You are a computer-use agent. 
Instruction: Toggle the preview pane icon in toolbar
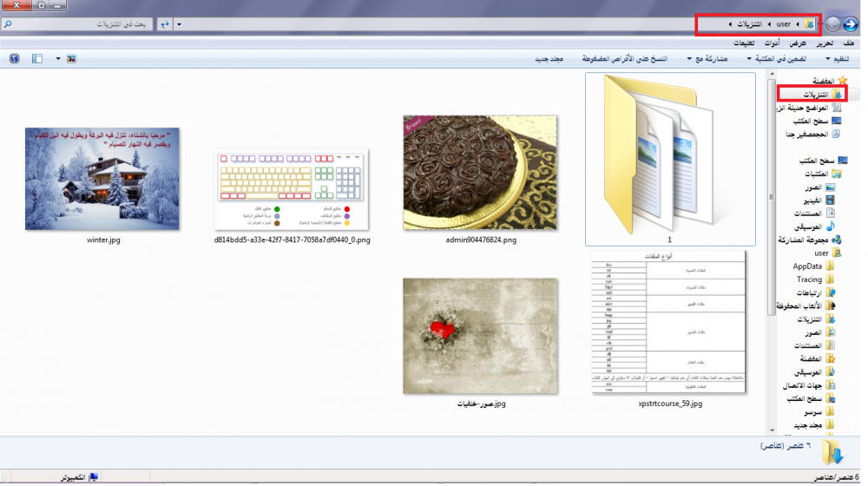pyautogui.click(x=37, y=59)
